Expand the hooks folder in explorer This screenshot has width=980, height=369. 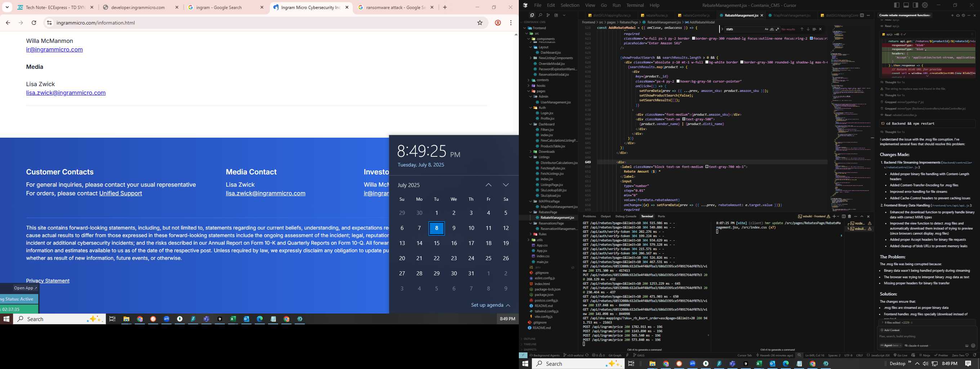[537, 86]
